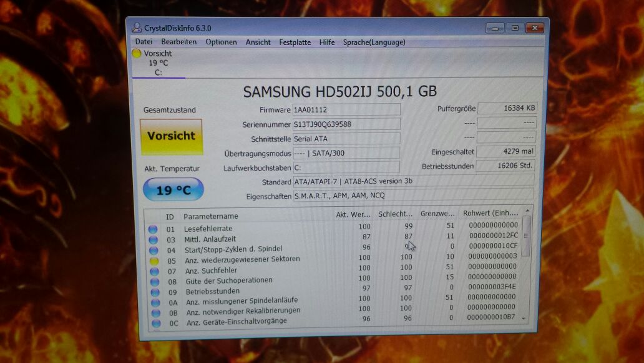Click the Übertragungsmodus field SATA/300

click(346, 153)
